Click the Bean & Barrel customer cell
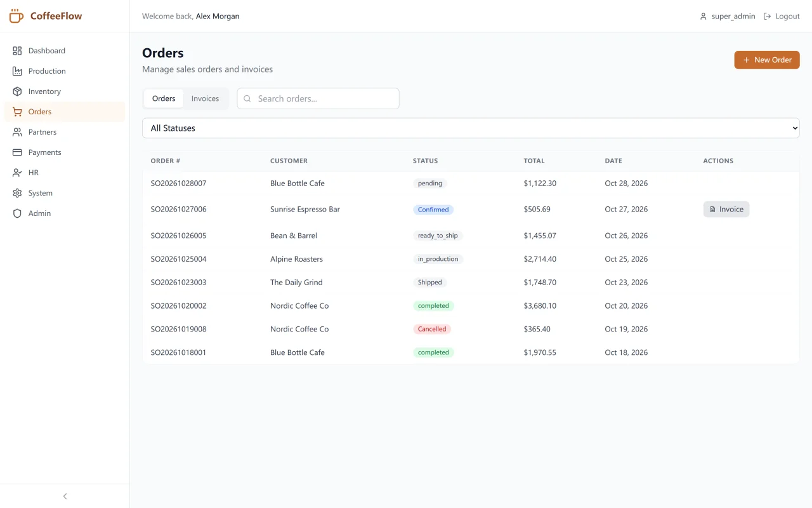812x508 pixels. pyautogui.click(x=294, y=236)
